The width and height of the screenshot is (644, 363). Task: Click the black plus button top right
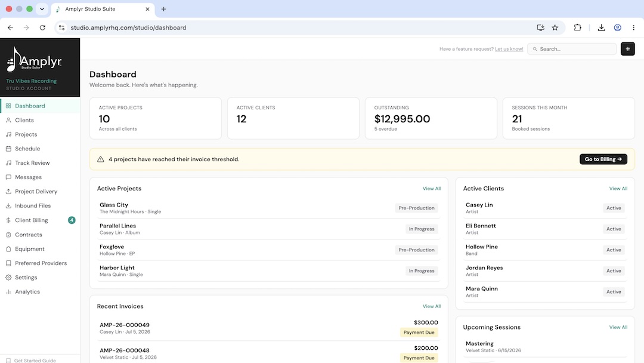click(x=627, y=49)
